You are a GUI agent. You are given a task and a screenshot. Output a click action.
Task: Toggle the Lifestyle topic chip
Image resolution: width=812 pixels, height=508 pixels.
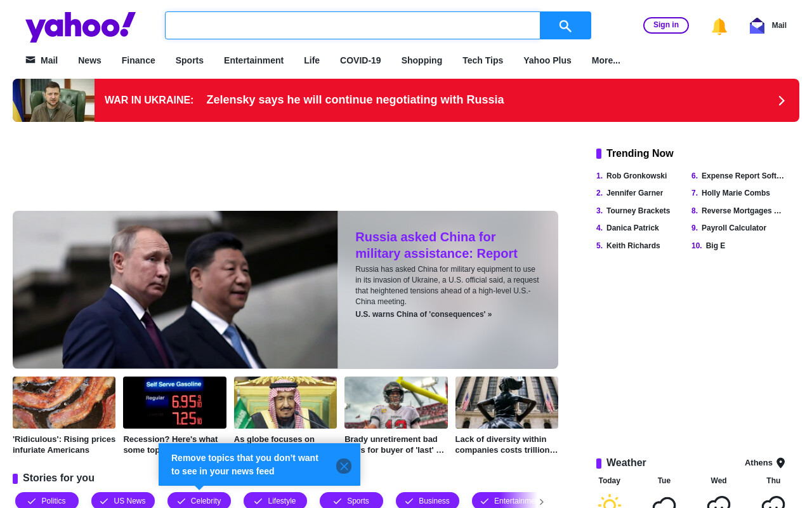coord(275,500)
